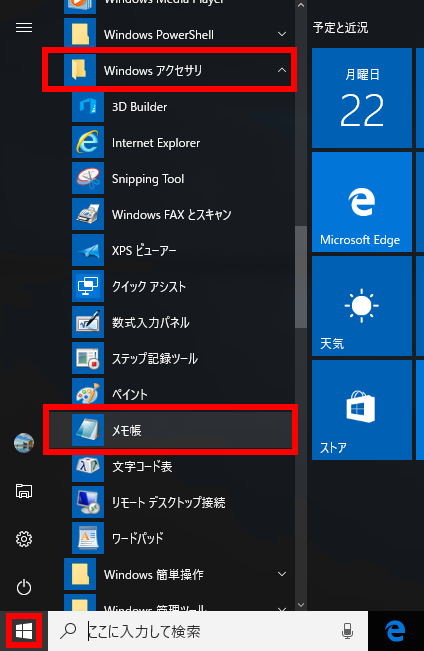This screenshot has height=651, width=424.
Task: Launch the ペイント palette icon
Action: pos(88,393)
